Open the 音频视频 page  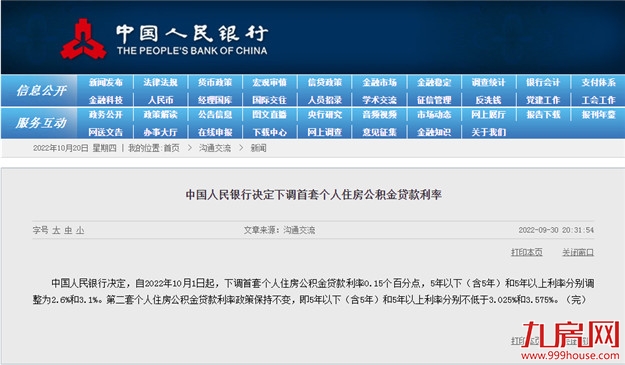(379, 115)
